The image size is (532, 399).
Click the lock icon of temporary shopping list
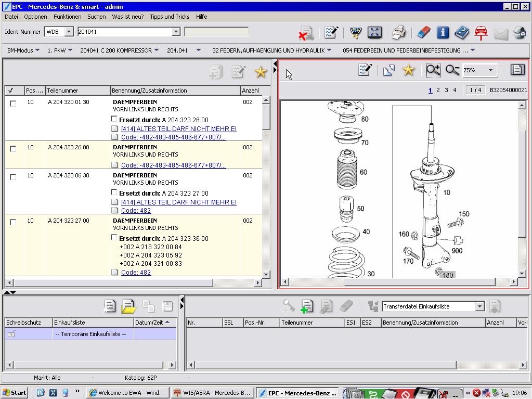[x=11, y=334]
